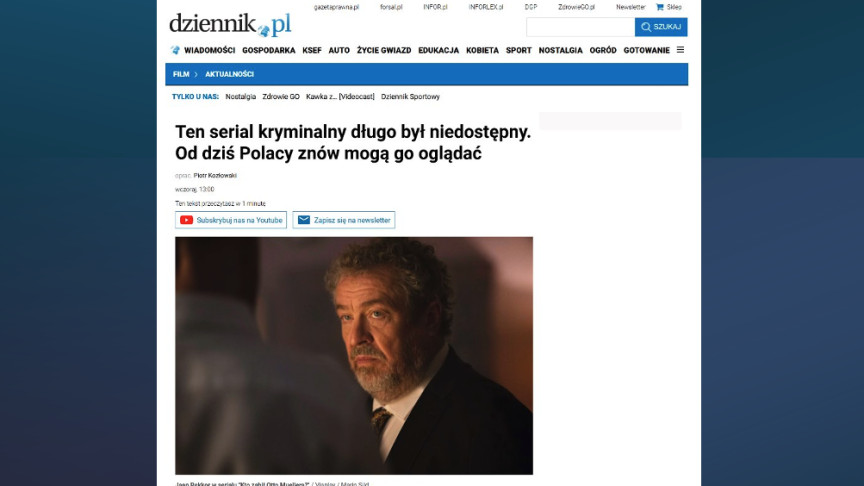Click author Piotr Kozłowski link
Image resolution: width=864 pixels, height=486 pixels.
(x=215, y=176)
